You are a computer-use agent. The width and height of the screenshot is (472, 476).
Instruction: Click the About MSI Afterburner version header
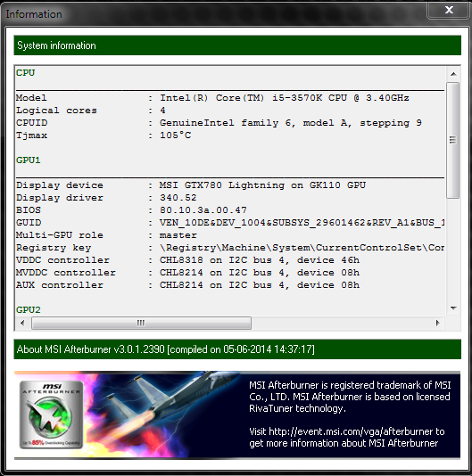[237, 349]
